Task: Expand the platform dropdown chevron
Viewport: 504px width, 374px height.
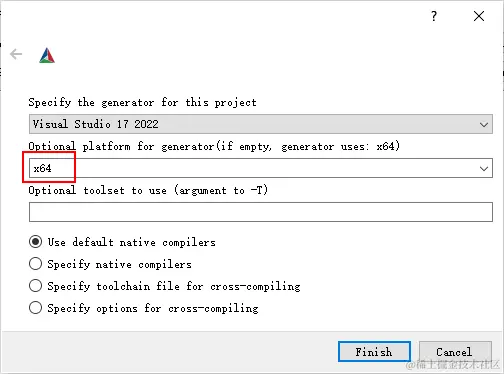Action: click(x=484, y=169)
